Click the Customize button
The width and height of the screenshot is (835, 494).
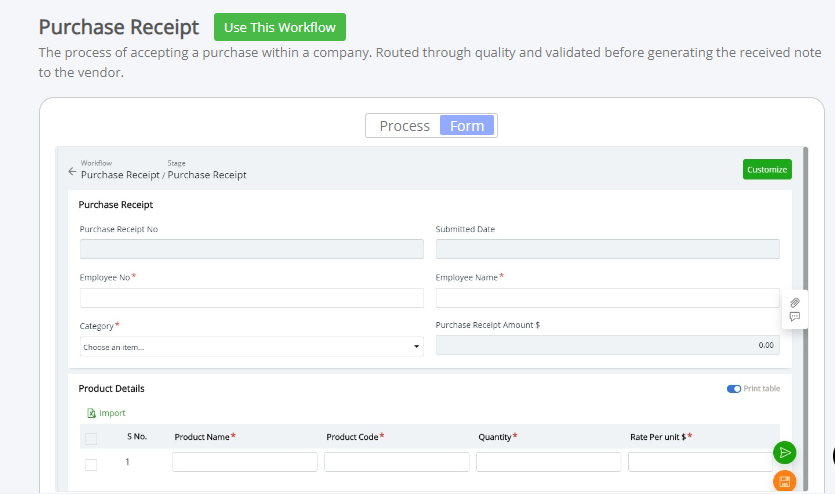click(x=767, y=169)
